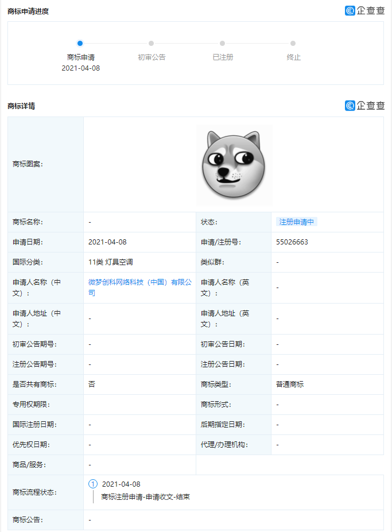The height and width of the screenshot is (532, 392).
Task: Click the blue 商标申请 progress dot
Action: point(80,43)
